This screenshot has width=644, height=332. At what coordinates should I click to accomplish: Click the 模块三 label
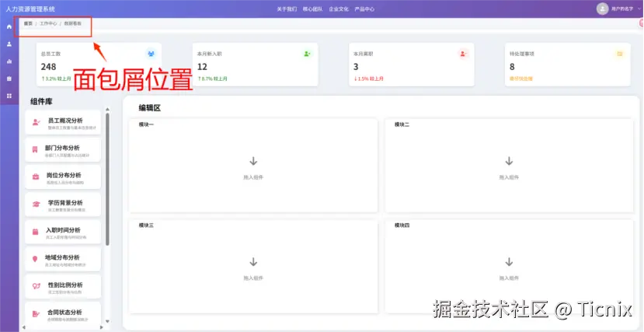pyautogui.click(x=146, y=225)
